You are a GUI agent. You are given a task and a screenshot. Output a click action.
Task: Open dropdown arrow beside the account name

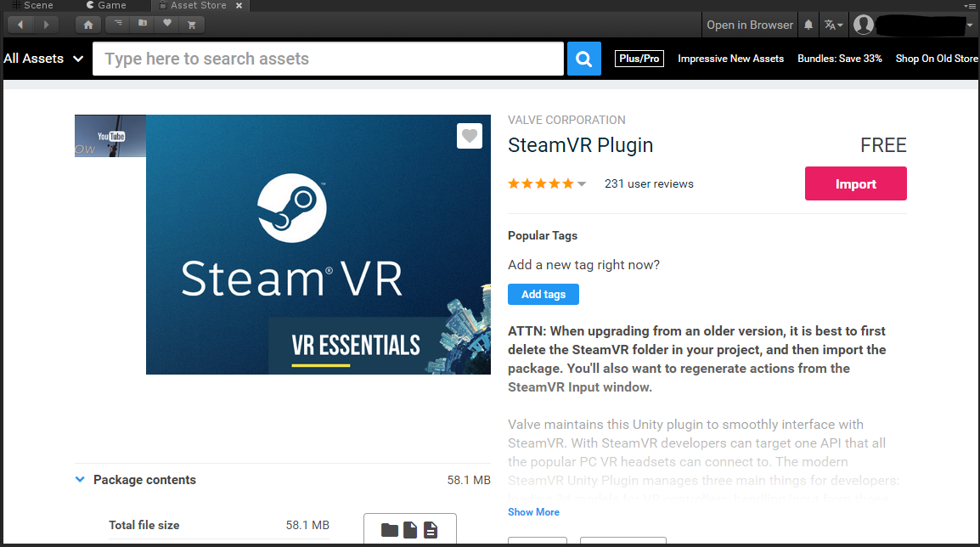pos(969,25)
